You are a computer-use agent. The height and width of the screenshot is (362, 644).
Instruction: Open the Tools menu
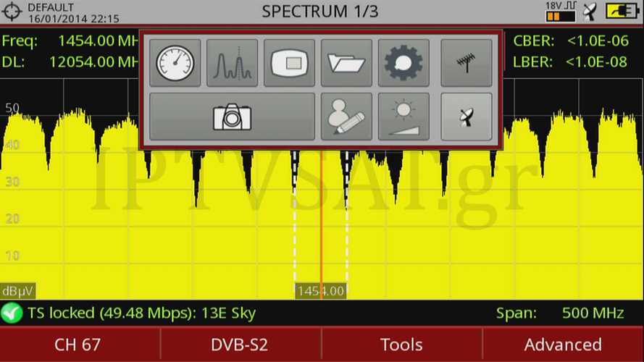click(x=401, y=345)
